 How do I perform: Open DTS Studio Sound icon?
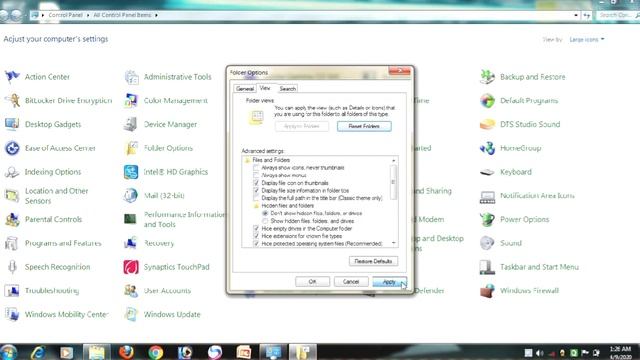[487, 124]
